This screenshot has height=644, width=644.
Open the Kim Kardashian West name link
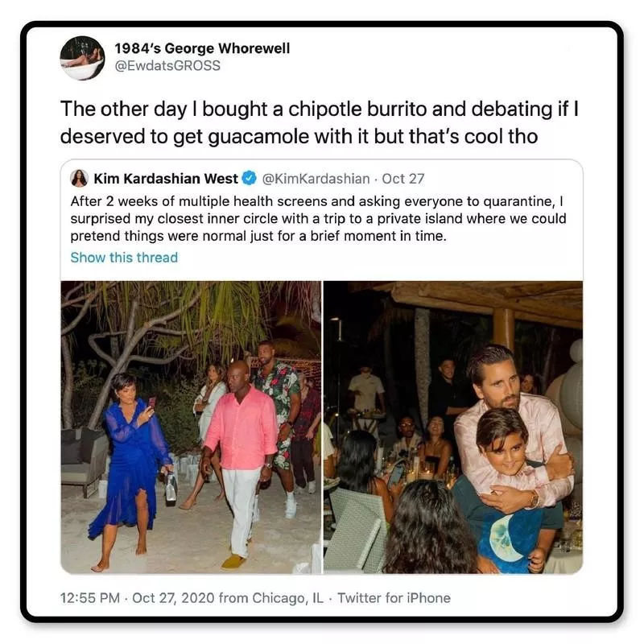pyautogui.click(x=166, y=178)
